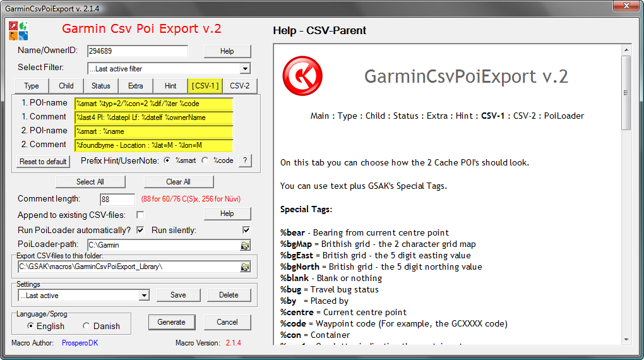Image resolution: width=644 pixels, height=360 pixels.
Task: Click the Garmin Csv Poi Export logo icon
Action: click(18, 31)
